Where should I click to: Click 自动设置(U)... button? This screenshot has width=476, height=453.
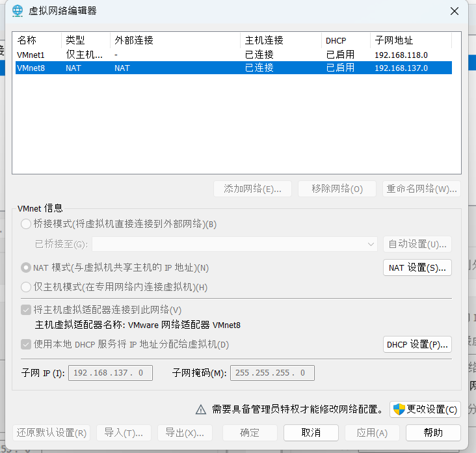tap(417, 244)
